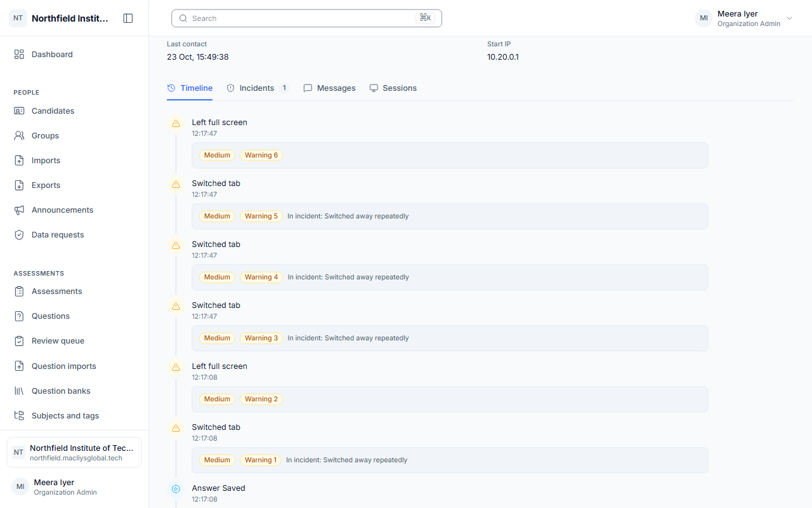Image resolution: width=812 pixels, height=508 pixels.
Task: Click the Question banks library icon
Action: tap(19, 391)
